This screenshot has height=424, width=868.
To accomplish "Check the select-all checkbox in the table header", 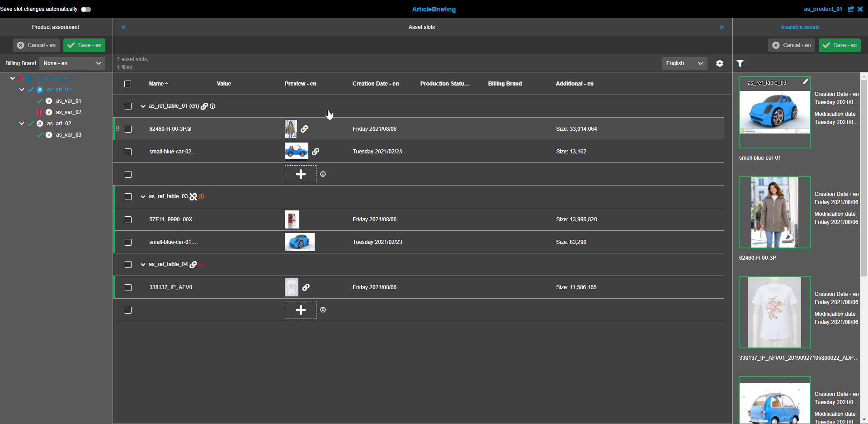I will coord(127,84).
